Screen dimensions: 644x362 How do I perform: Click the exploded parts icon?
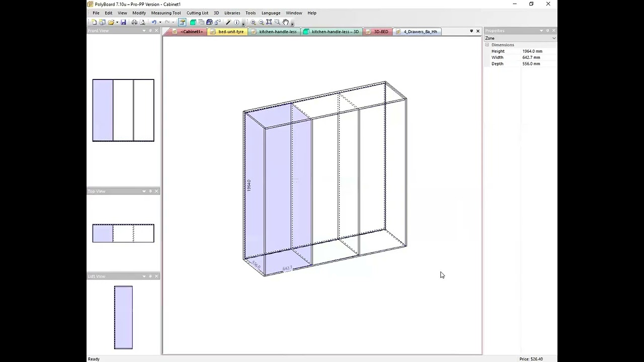click(217, 22)
